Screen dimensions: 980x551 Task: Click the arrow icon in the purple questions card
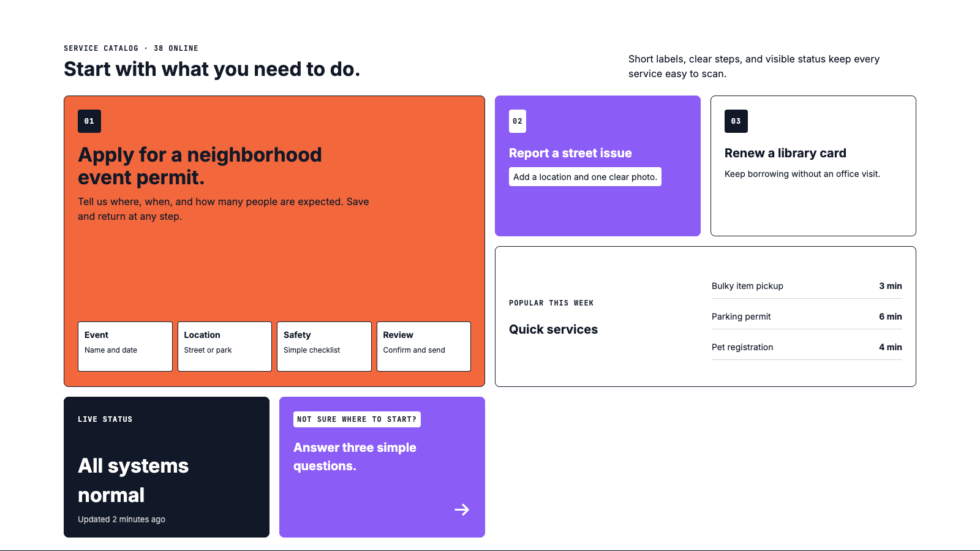pyautogui.click(x=462, y=509)
